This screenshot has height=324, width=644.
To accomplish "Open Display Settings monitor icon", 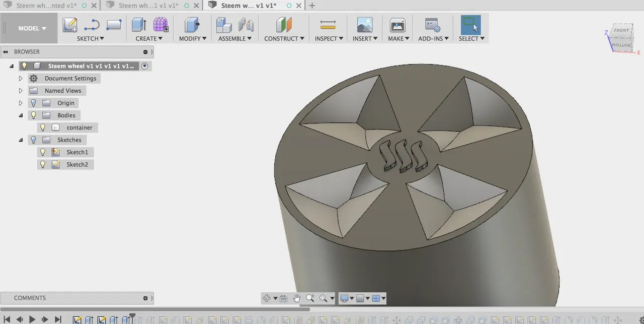I will point(345,298).
